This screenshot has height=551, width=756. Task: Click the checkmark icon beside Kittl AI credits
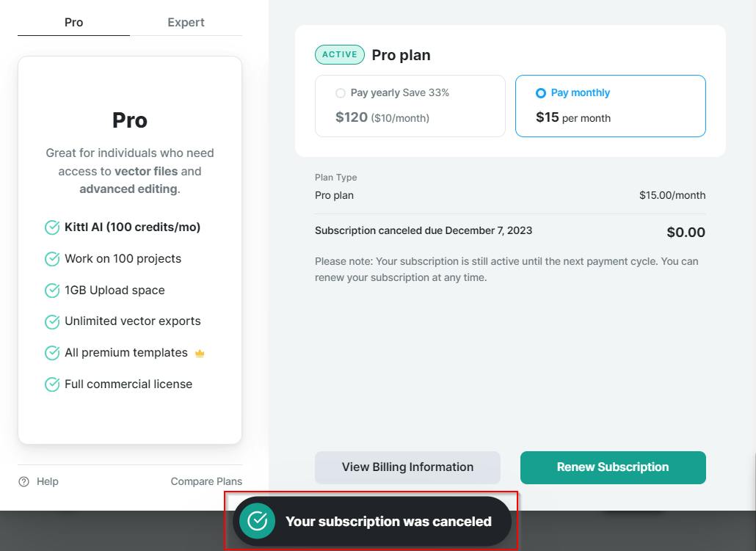(x=52, y=227)
